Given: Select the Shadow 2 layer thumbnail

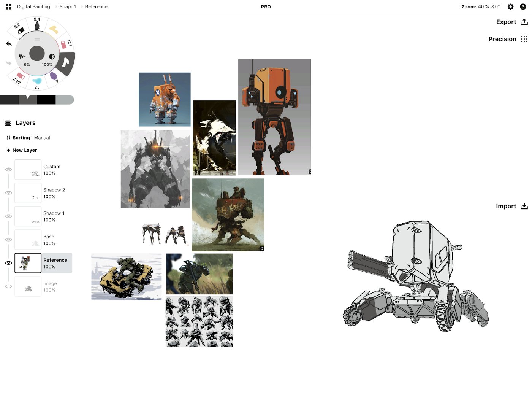Looking at the screenshot, I should 28,193.
